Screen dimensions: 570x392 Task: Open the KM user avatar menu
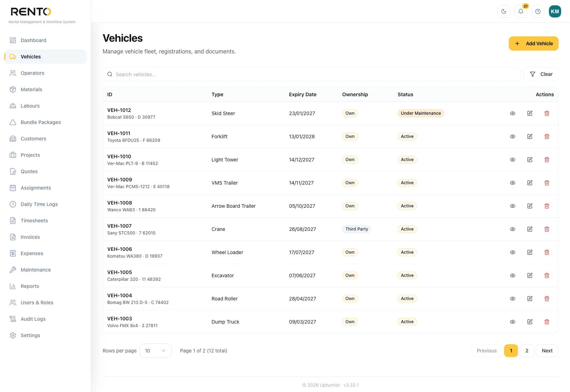555,11
